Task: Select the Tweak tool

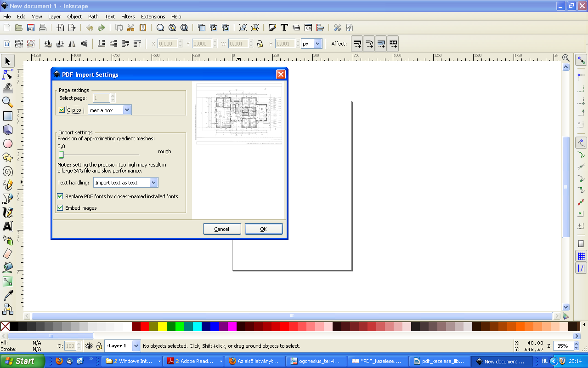Action: 7,88
